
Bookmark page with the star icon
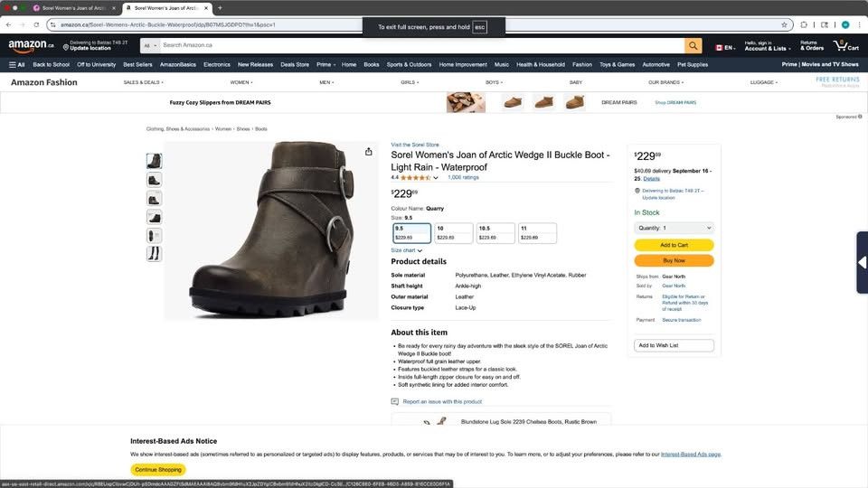[x=784, y=25]
